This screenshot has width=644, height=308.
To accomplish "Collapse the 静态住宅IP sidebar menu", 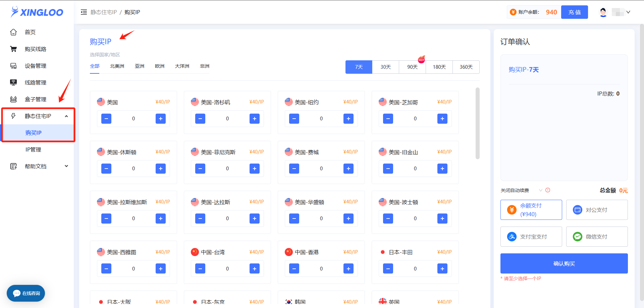I will pyautogui.click(x=66, y=116).
